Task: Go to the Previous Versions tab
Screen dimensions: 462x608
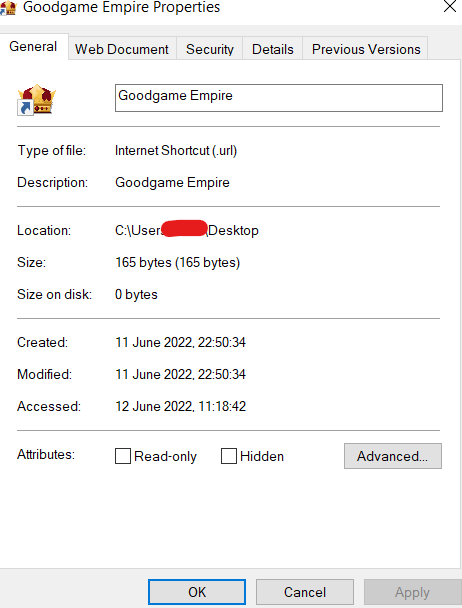Action: [366, 49]
